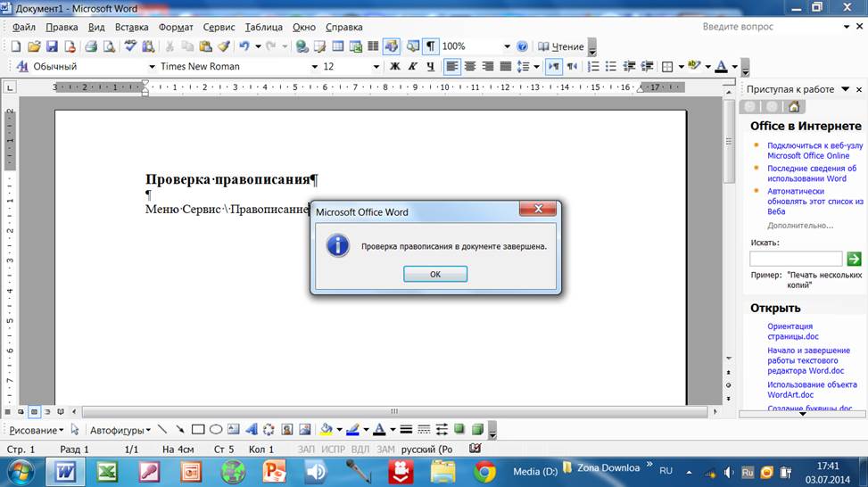This screenshot has width=868, height=487.
Task: Open the Подключиться к веб-узлу Microsoft Office Online link
Action: point(814,151)
